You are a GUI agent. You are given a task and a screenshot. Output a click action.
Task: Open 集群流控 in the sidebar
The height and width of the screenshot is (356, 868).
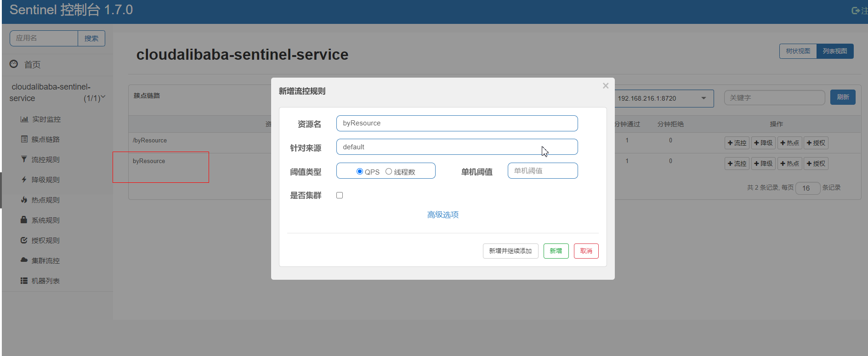tap(45, 260)
